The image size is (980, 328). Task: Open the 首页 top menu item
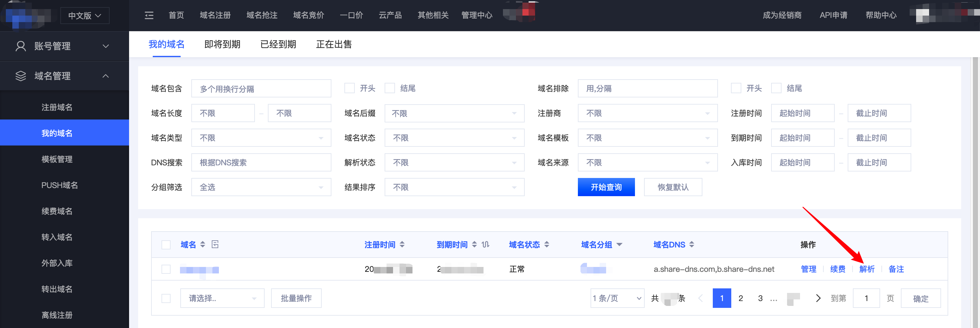click(176, 15)
